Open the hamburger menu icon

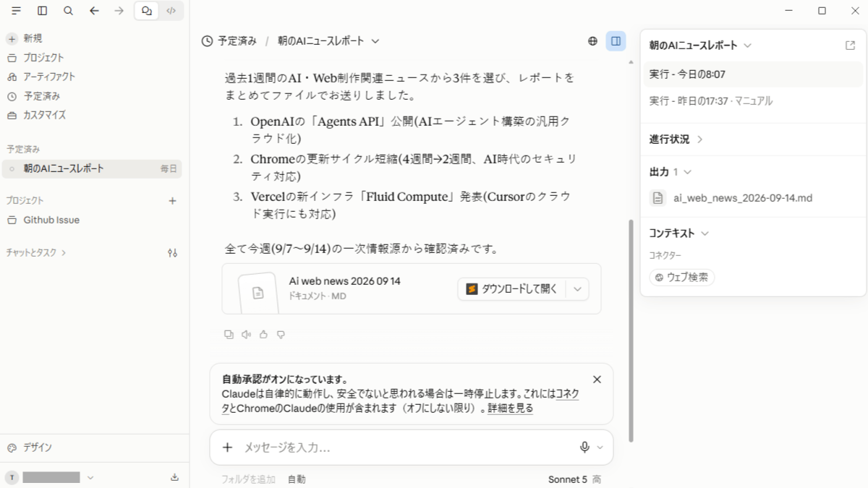(16, 11)
